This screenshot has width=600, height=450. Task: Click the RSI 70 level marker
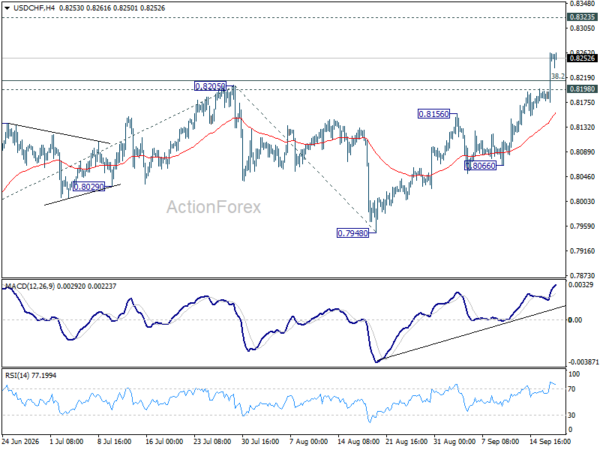(572, 389)
